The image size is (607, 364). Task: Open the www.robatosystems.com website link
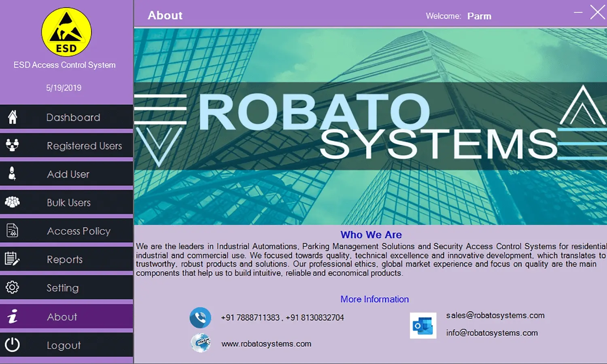266,344
